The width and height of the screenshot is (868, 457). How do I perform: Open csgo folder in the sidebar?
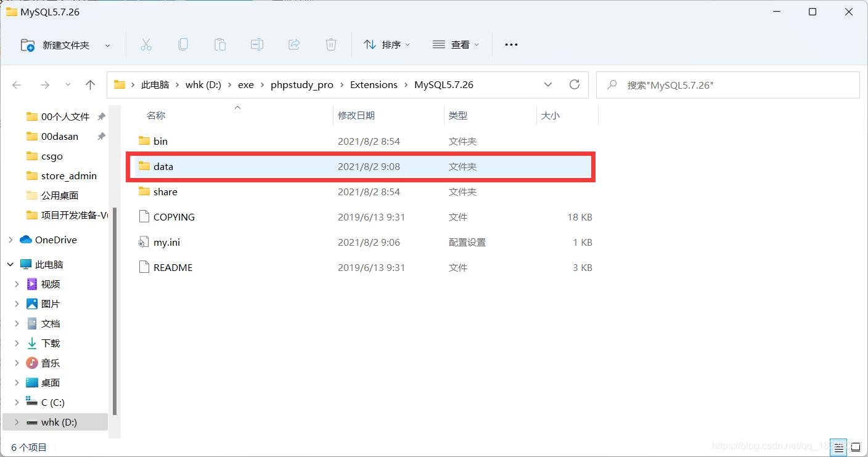[x=52, y=156]
